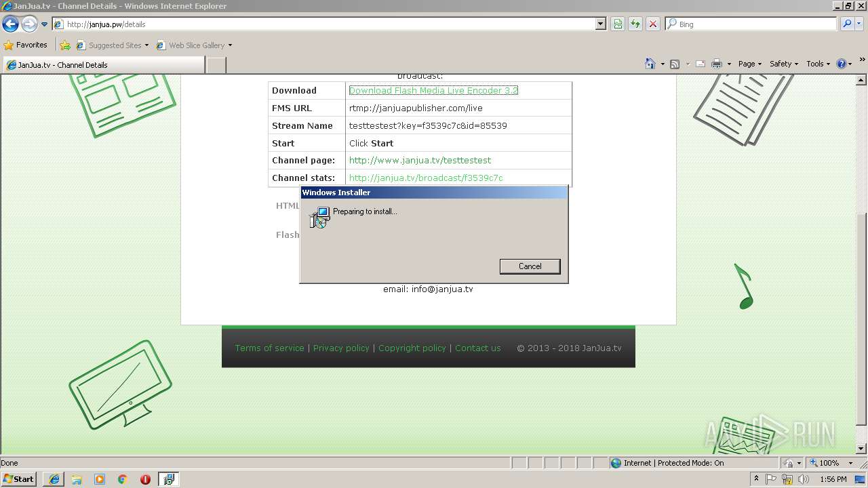868x488 pixels.
Task: Click the Windows Start button
Action: [19, 479]
